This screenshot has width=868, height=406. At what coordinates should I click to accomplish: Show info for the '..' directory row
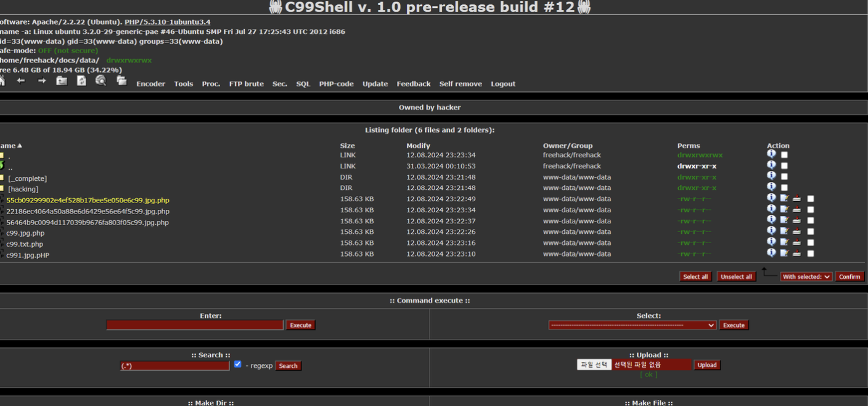click(x=771, y=165)
